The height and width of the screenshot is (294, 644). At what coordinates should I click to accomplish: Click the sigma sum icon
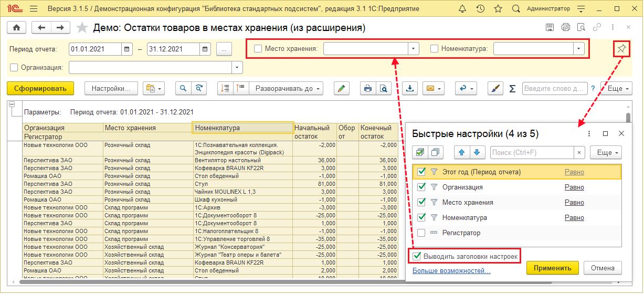[512, 89]
